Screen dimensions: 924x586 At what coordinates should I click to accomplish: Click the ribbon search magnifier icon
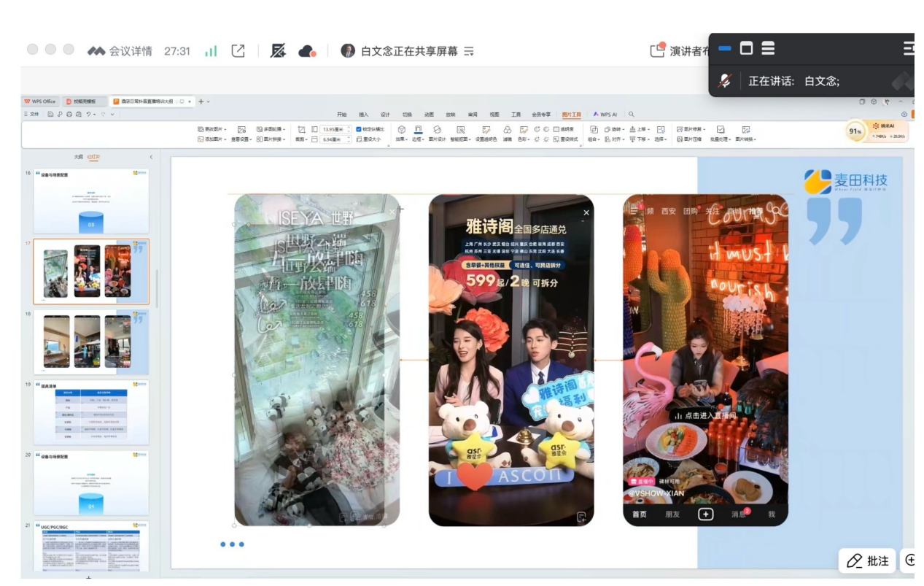tap(632, 114)
